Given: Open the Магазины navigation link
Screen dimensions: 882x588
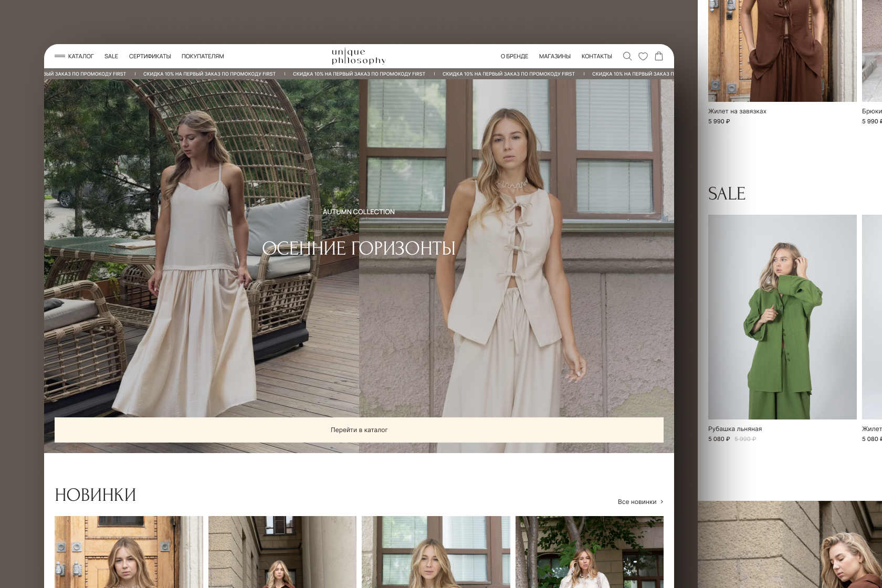Looking at the screenshot, I should [555, 56].
